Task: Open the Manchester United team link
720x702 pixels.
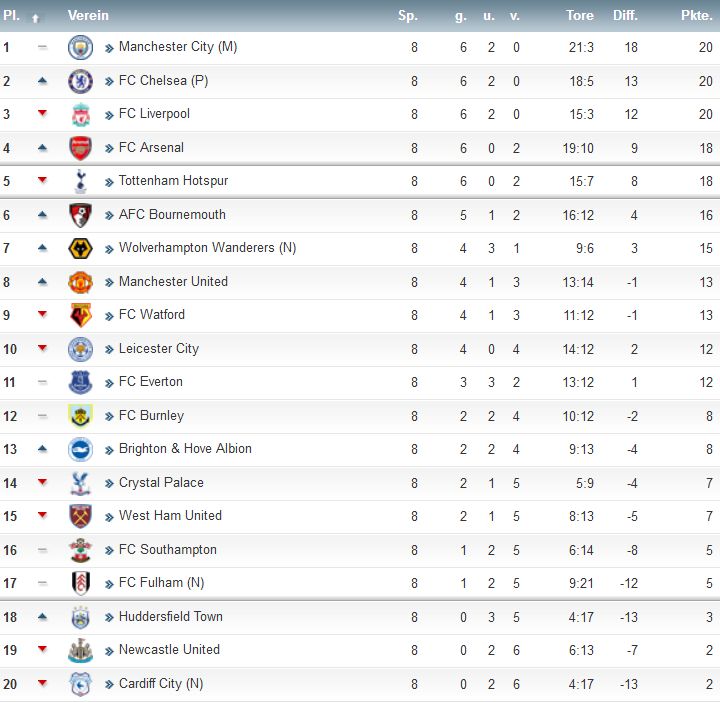Action: point(173,281)
